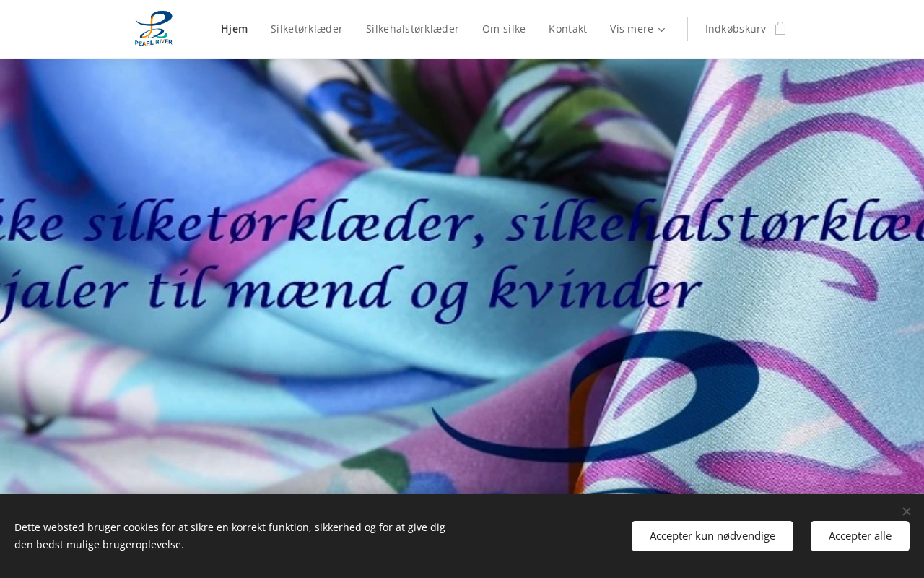Accept only necessary cookies
This screenshot has width=924, height=578.
[712, 536]
